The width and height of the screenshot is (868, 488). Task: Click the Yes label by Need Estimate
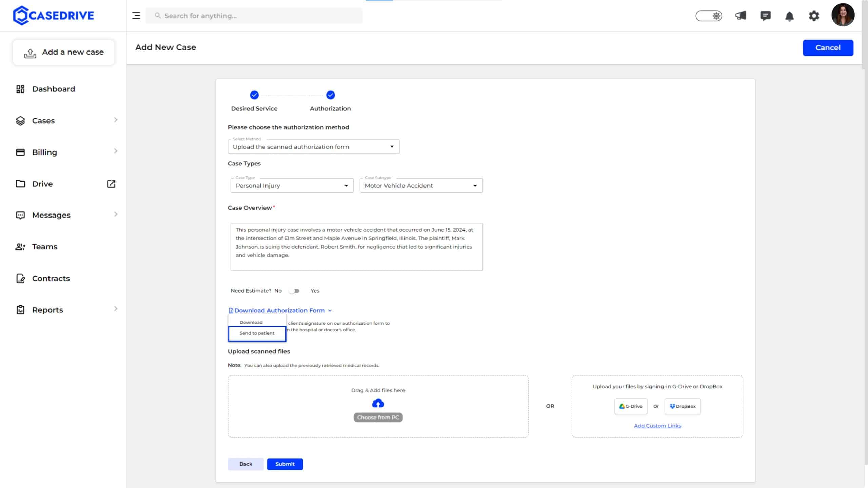click(x=315, y=291)
